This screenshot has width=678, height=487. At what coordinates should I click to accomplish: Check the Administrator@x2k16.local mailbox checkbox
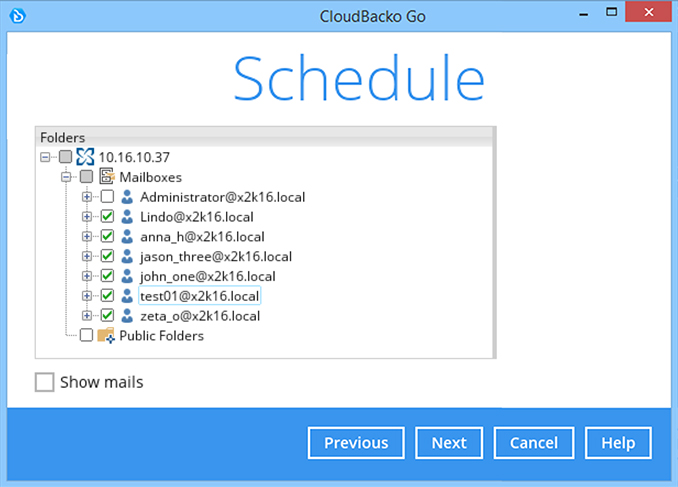click(x=107, y=197)
